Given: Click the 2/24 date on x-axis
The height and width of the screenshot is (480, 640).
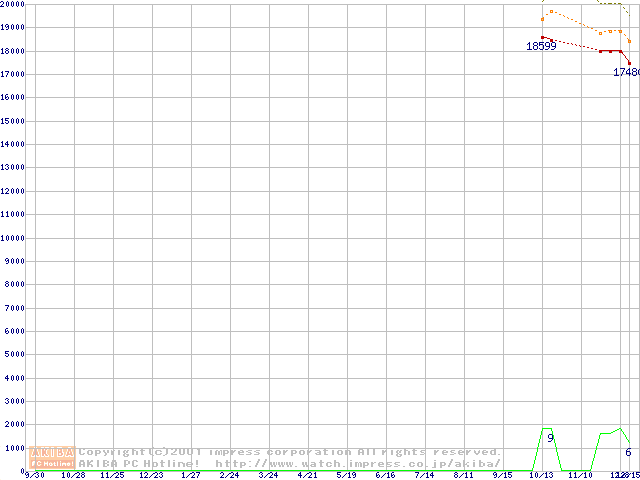Looking at the screenshot, I should coord(229,475).
